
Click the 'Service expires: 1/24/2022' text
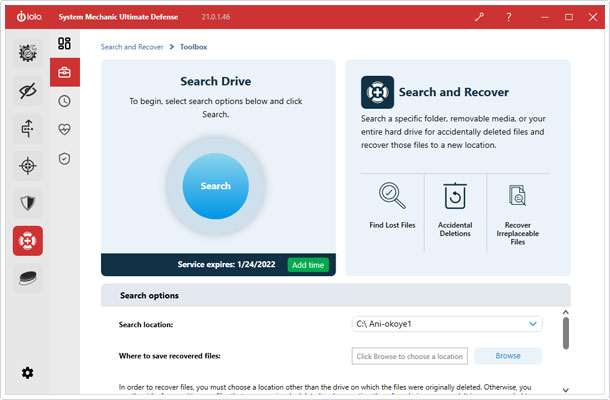(x=226, y=265)
